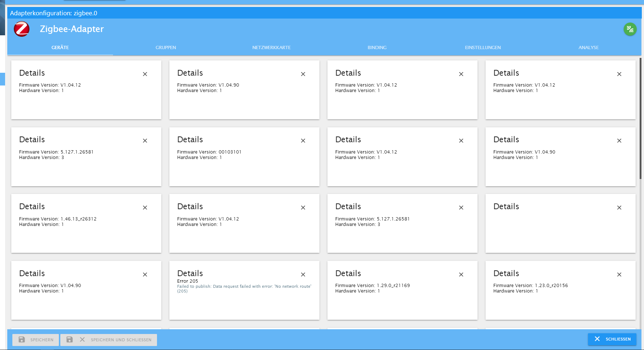Click the Speichern button

(x=35, y=340)
